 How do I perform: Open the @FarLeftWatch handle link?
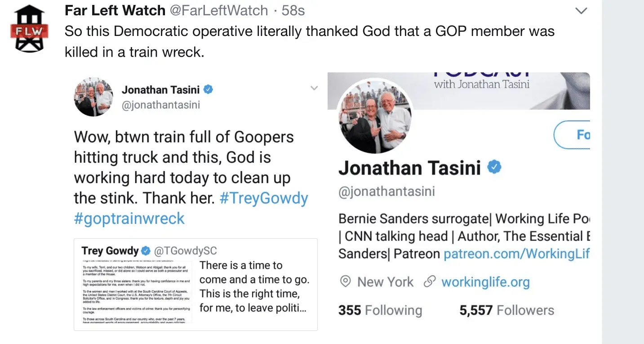click(x=219, y=10)
